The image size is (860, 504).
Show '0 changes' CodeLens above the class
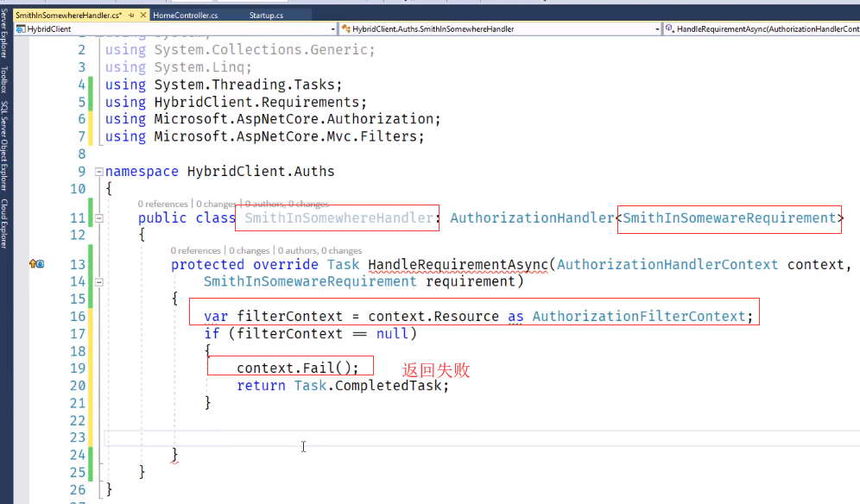[216, 204]
